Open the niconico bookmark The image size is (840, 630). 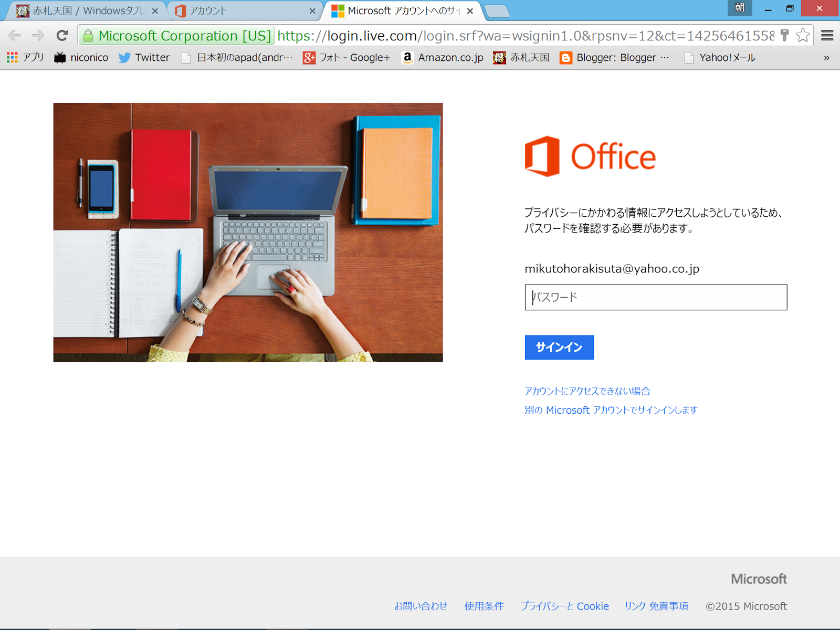click(81, 57)
